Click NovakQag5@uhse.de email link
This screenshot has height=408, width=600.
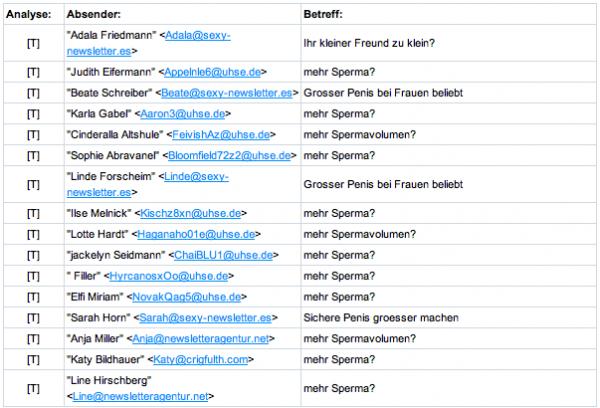click(x=187, y=297)
